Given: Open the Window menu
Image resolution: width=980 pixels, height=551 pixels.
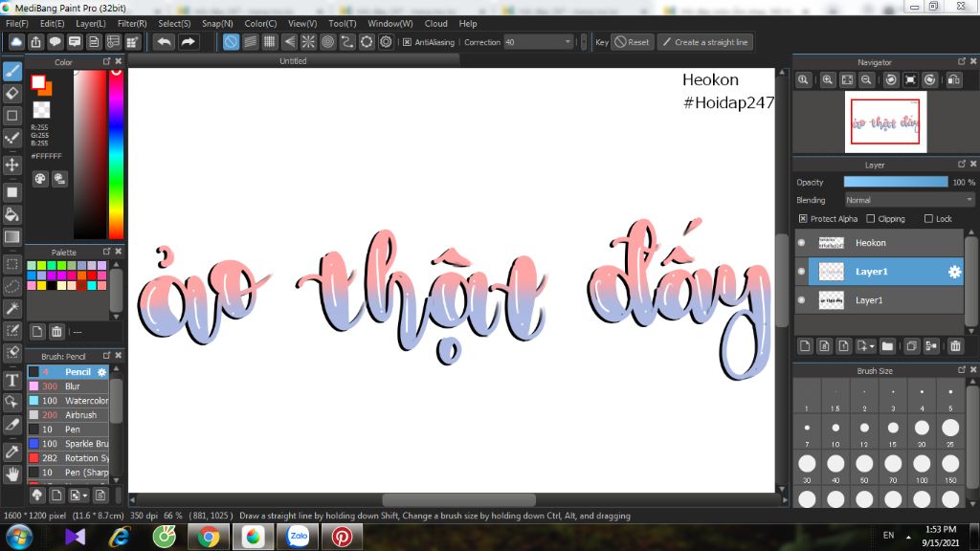Looking at the screenshot, I should (x=390, y=23).
